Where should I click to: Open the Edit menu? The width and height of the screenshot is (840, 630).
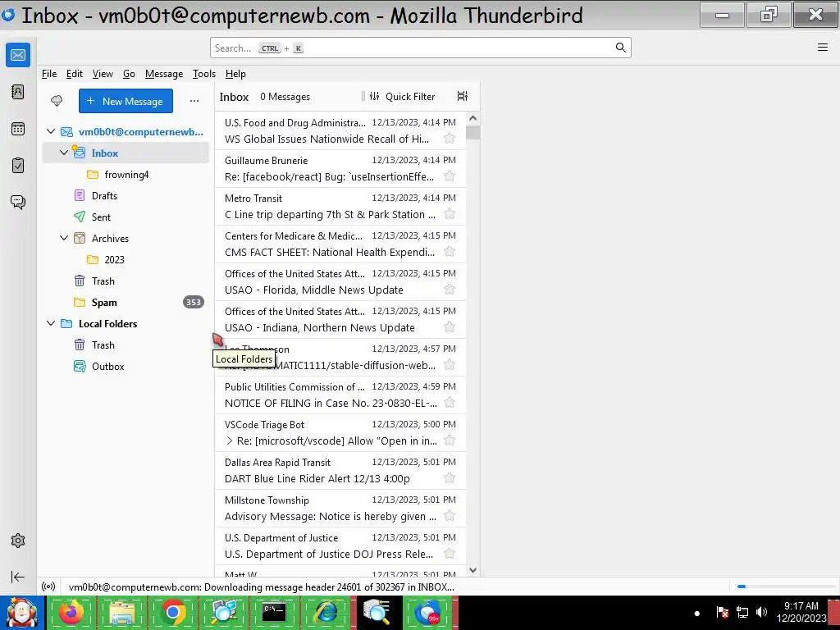(75, 74)
